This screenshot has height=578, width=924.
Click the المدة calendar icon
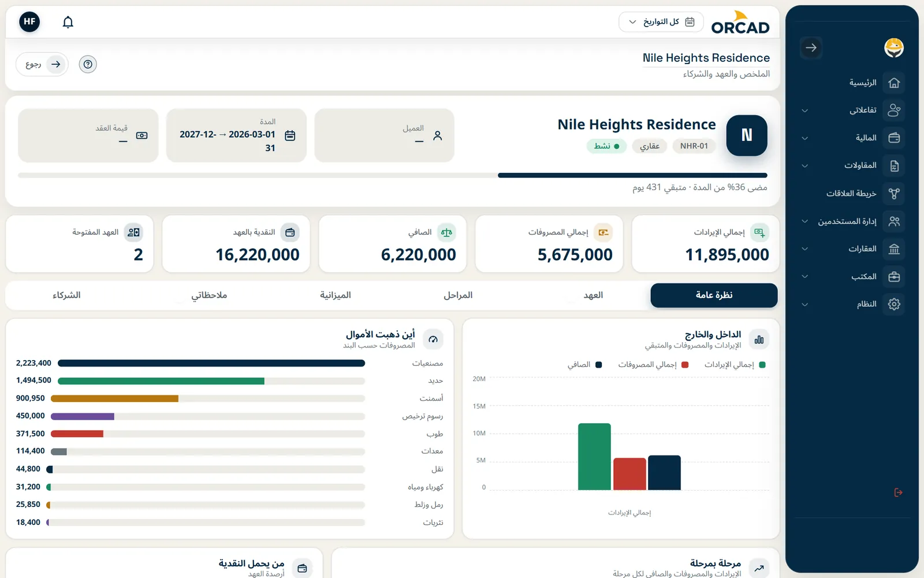pyautogui.click(x=290, y=135)
